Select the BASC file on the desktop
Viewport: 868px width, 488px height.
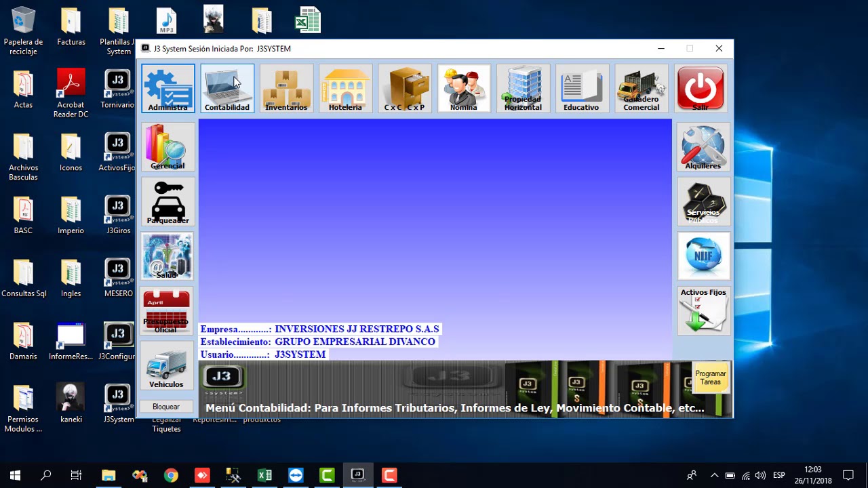[23, 216]
